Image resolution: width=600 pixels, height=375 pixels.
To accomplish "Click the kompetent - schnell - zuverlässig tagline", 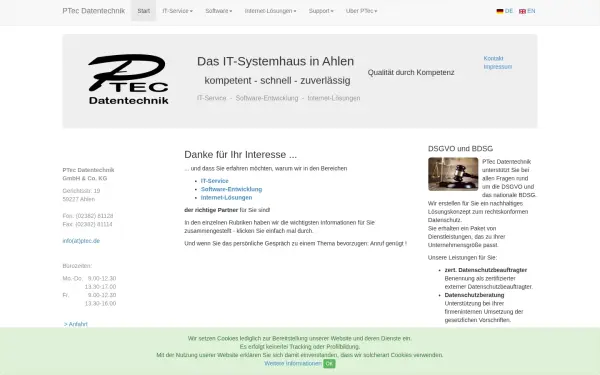I will 277,80.
